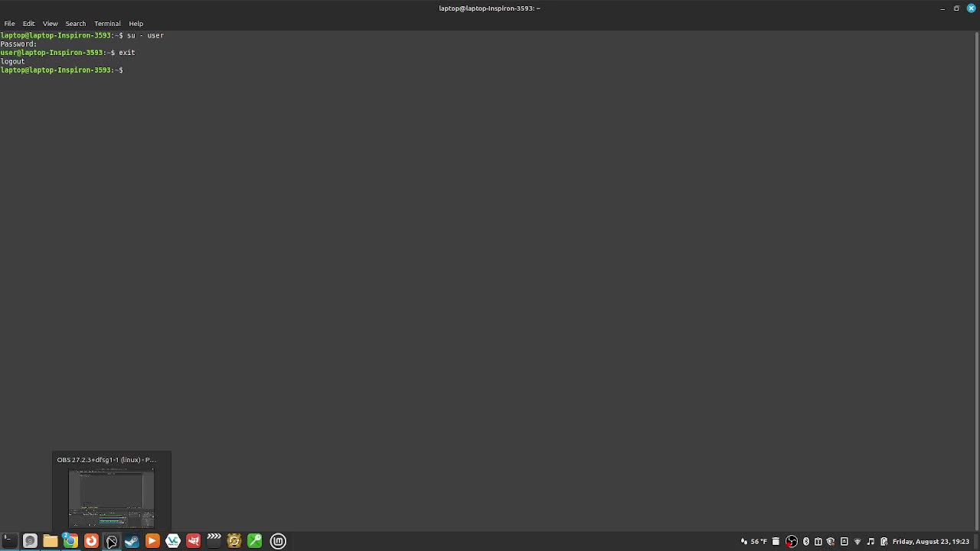
Task: Open the Terminal menu
Action: 107,24
